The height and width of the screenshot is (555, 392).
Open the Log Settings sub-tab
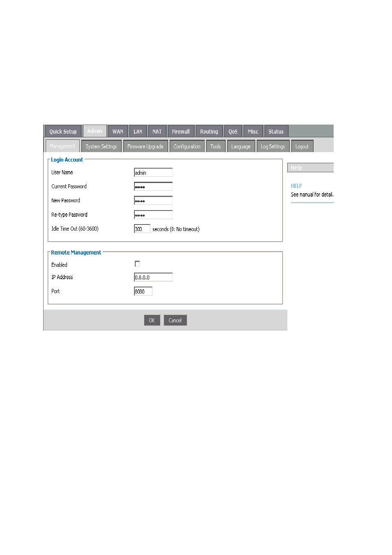(x=273, y=146)
